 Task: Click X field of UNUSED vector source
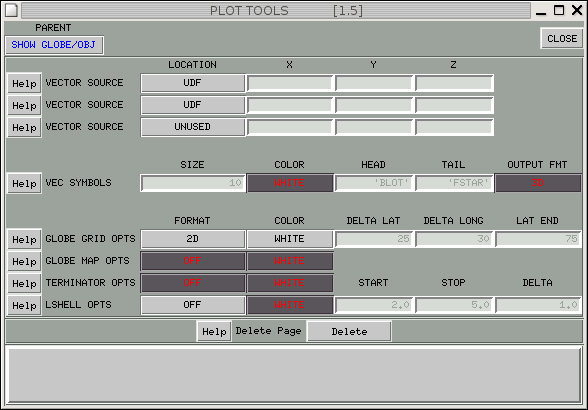(x=290, y=127)
